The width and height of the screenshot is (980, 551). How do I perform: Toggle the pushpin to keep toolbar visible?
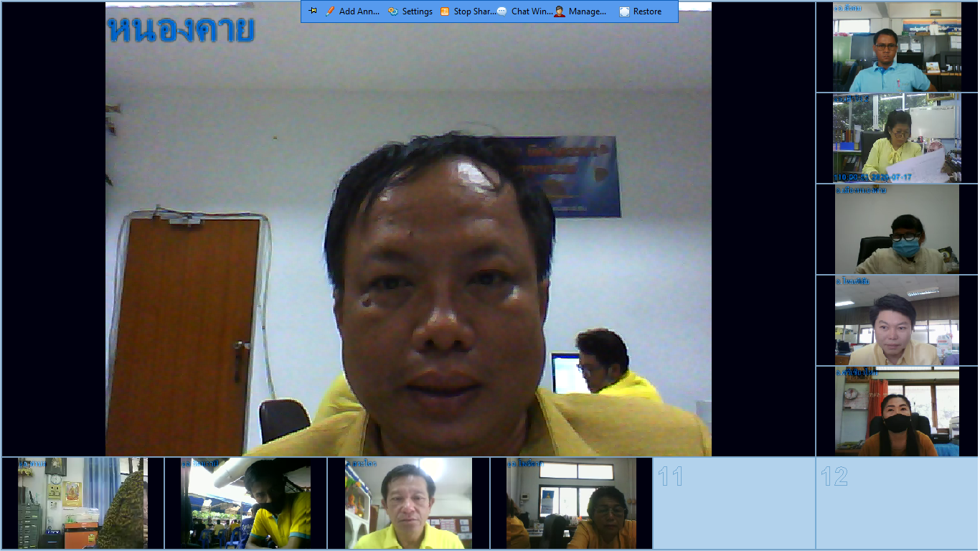pos(311,11)
